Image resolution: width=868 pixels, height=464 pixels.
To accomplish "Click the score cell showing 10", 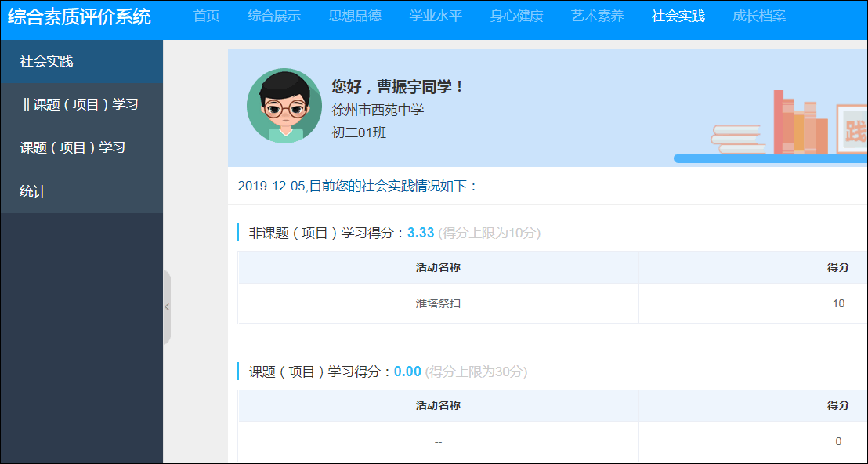I will [x=838, y=303].
